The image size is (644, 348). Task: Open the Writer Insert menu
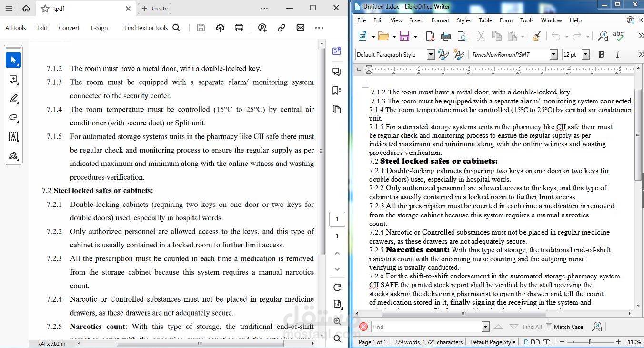[417, 20]
